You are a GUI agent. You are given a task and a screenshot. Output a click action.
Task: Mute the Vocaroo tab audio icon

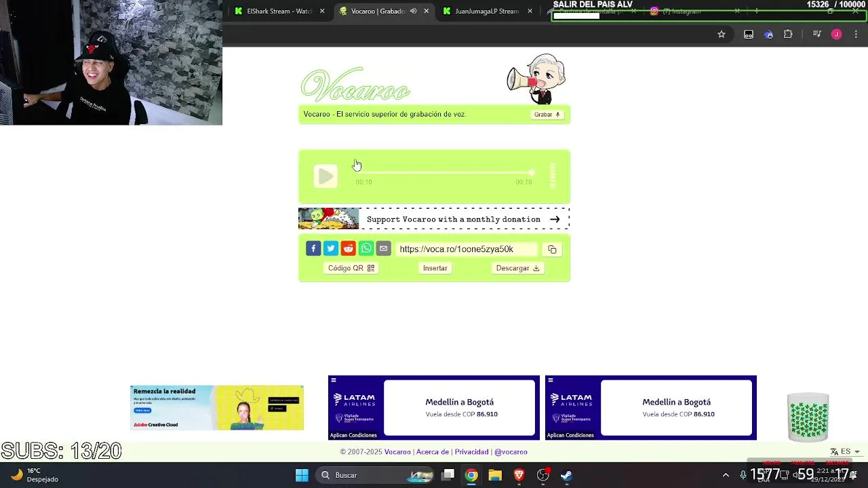coord(413,11)
